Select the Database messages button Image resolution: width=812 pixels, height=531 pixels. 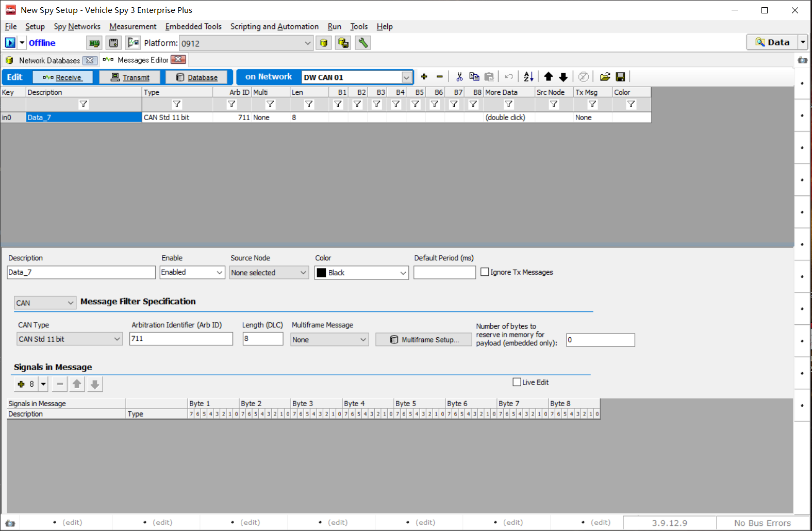coord(196,77)
